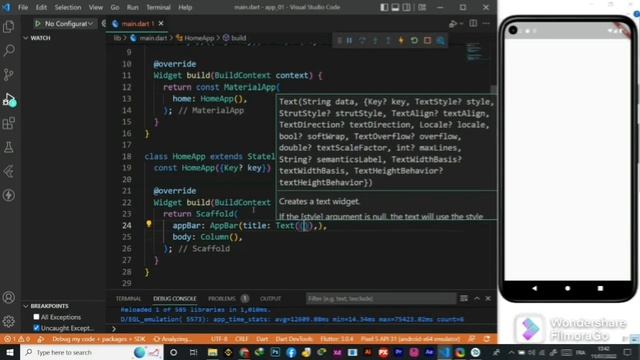Uncheck the Uncaught Exceptions breakpoint checkbox
The width and height of the screenshot is (640, 360).
point(36,328)
